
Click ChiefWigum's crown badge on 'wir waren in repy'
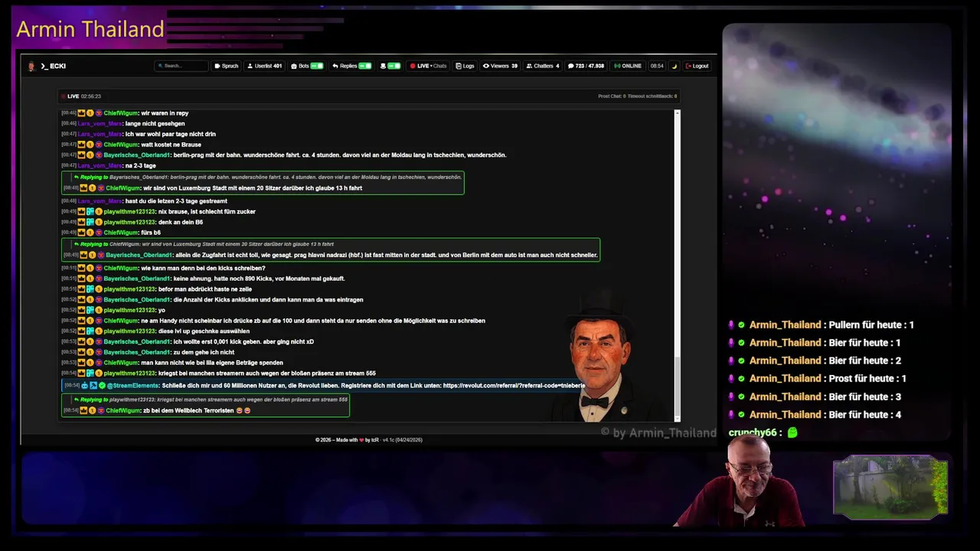(81, 113)
